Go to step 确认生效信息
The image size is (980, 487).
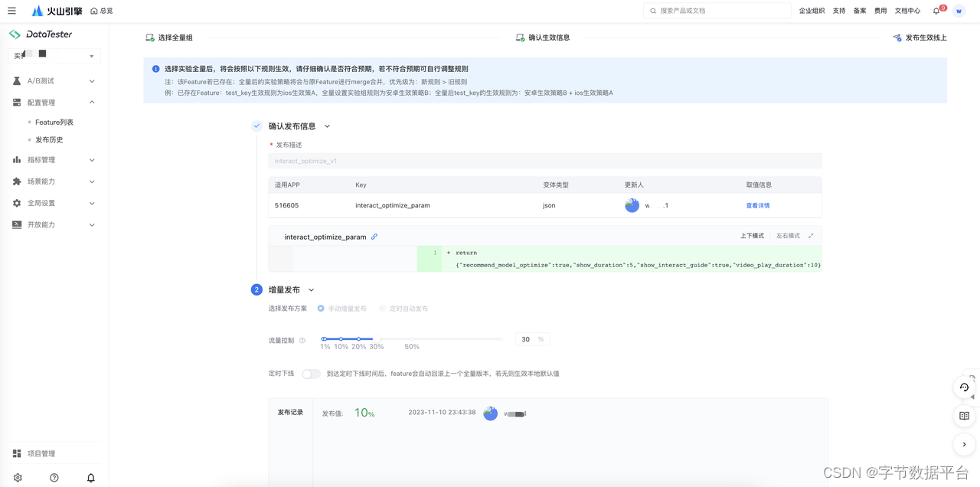coord(543,38)
